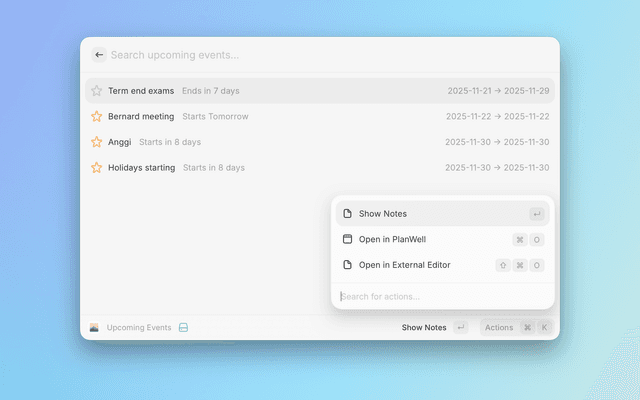The image size is (640, 400).
Task: Click the Show Notes document icon
Action: point(347,214)
